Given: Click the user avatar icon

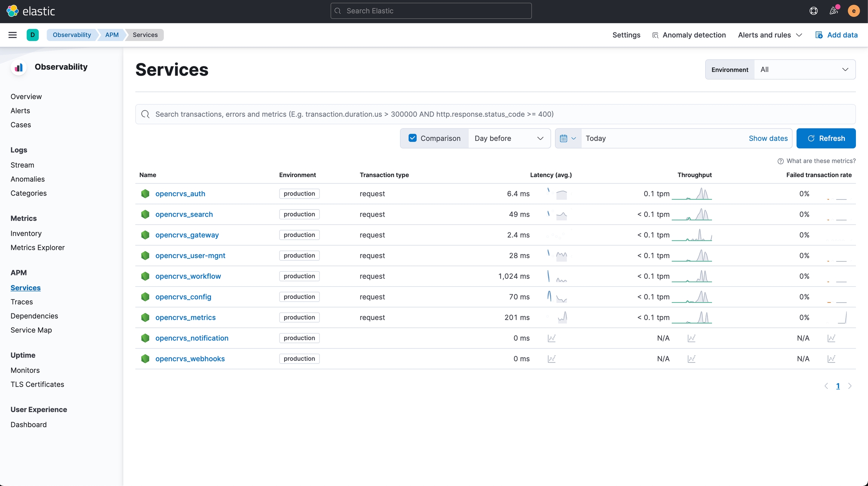Looking at the screenshot, I should (854, 11).
